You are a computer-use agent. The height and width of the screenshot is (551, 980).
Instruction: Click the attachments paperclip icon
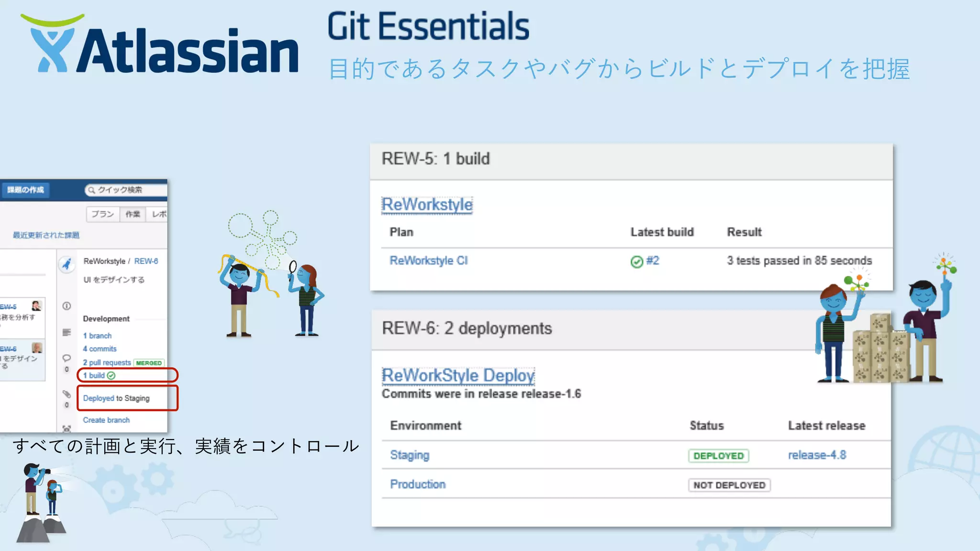pyautogui.click(x=67, y=394)
